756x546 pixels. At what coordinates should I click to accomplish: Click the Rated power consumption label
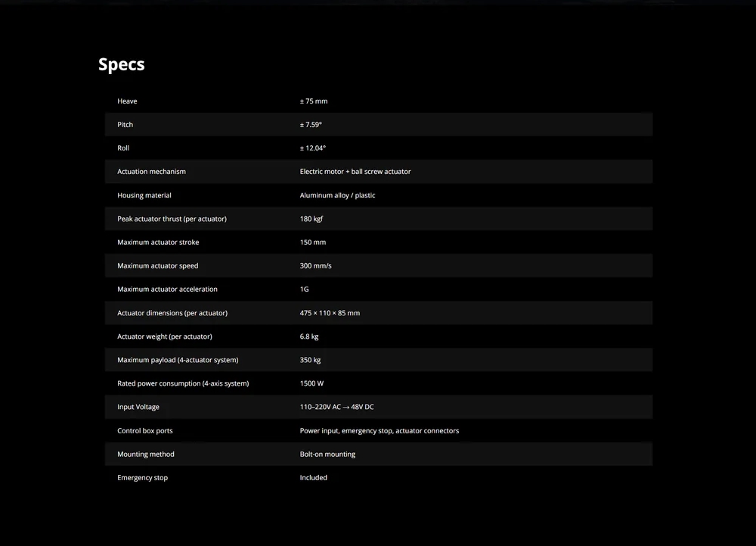183,383
